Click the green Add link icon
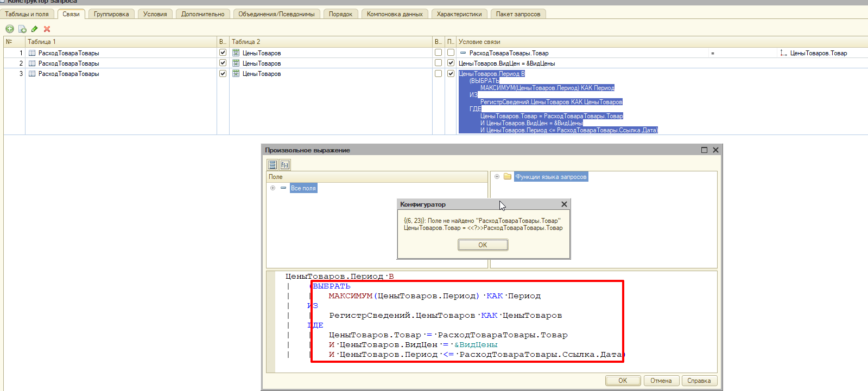 click(10, 29)
